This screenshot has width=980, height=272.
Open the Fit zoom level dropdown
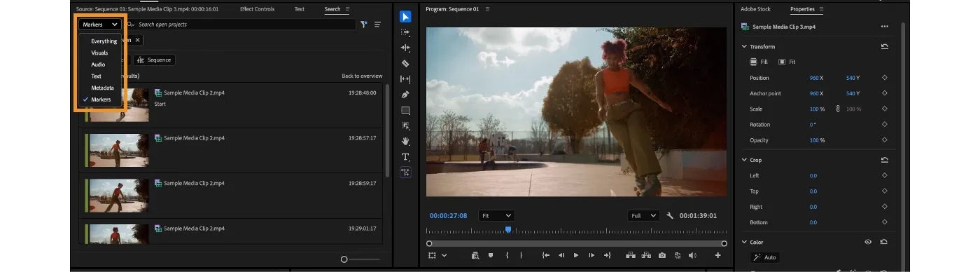coord(496,216)
